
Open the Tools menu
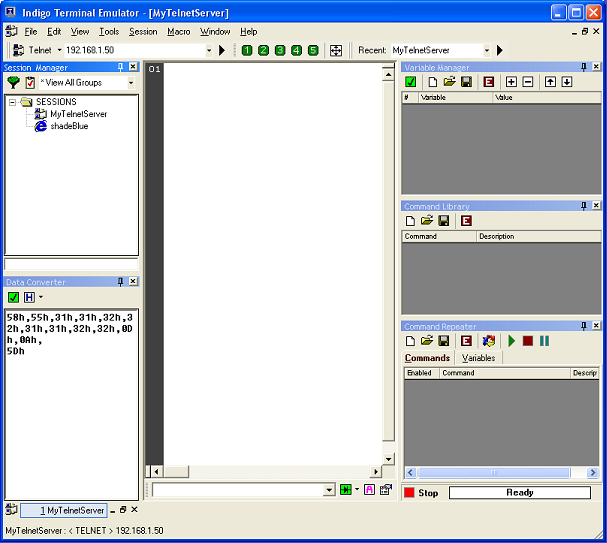click(x=109, y=32)
